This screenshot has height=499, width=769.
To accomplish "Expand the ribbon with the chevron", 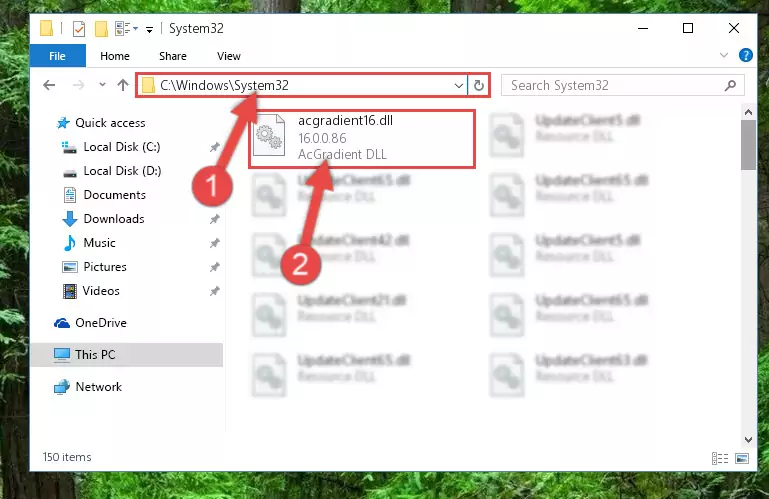I will [723, 55].
